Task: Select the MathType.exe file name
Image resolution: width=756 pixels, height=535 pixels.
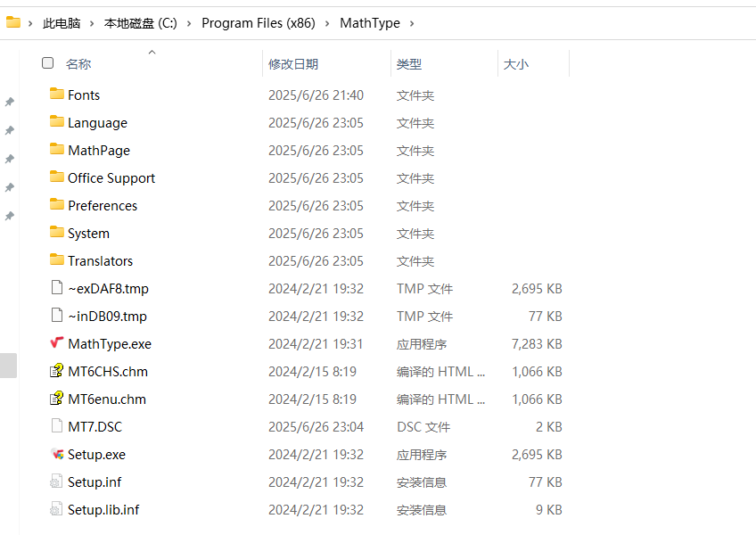Action: tap(110, 344)
